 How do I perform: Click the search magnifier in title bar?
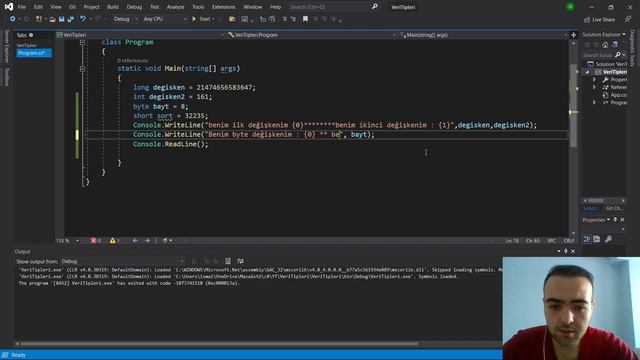click(x=375, y=7)
